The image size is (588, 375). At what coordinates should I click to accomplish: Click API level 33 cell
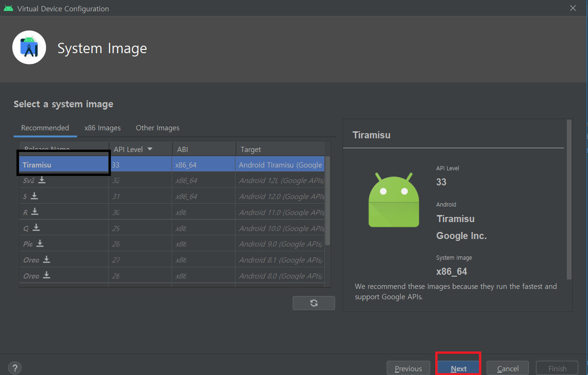tap(141, 165)
